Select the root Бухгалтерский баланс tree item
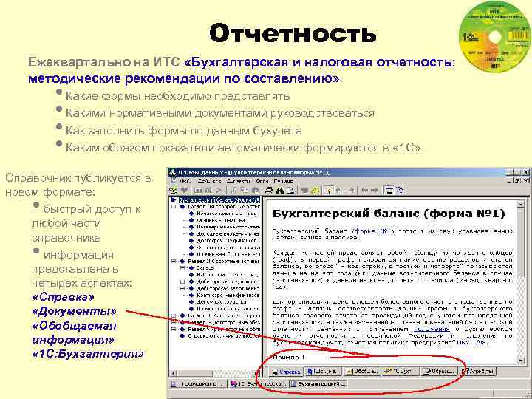Image resolution: width=532 pixels, height=399 pixels. [x=219, y=199]
